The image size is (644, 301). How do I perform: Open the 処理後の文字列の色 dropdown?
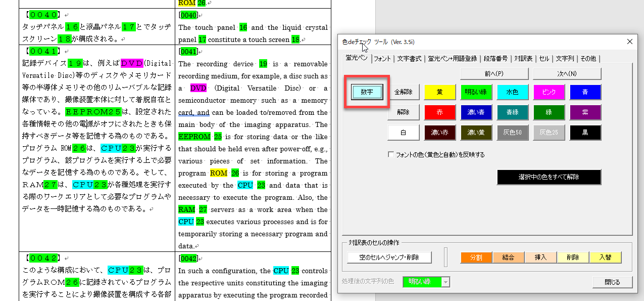445,282
